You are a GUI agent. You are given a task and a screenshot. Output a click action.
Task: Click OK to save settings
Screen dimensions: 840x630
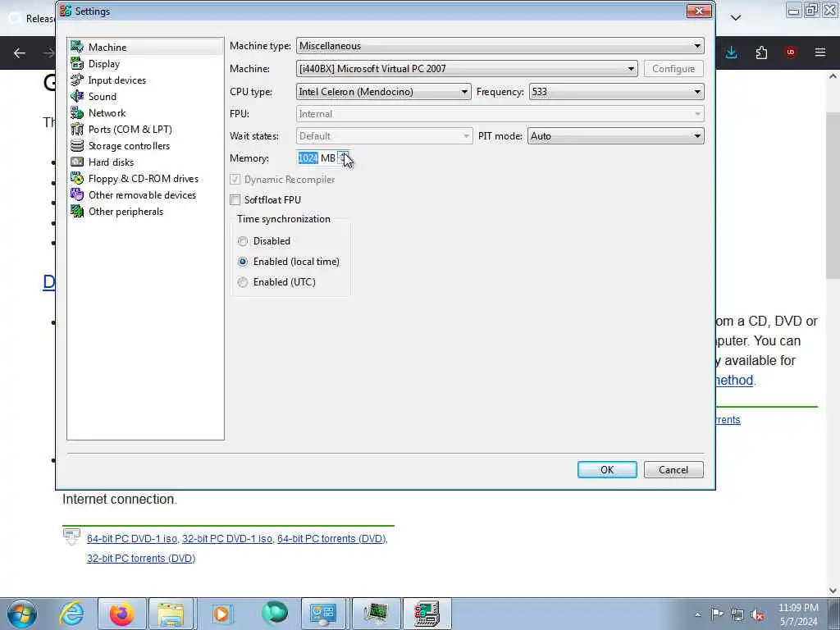[x=607, y=470]
